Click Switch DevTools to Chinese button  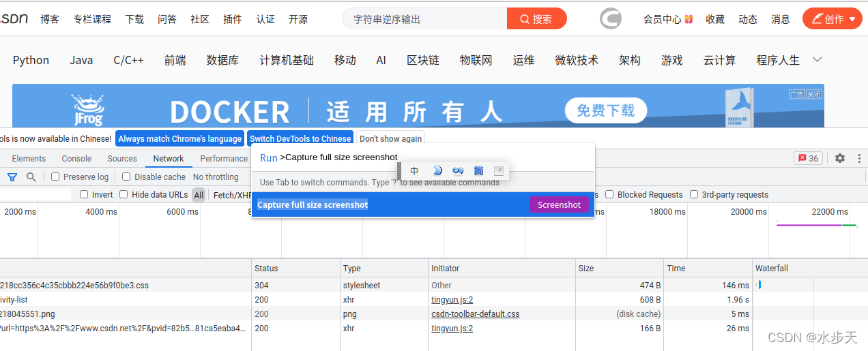[x=300, y=138]
